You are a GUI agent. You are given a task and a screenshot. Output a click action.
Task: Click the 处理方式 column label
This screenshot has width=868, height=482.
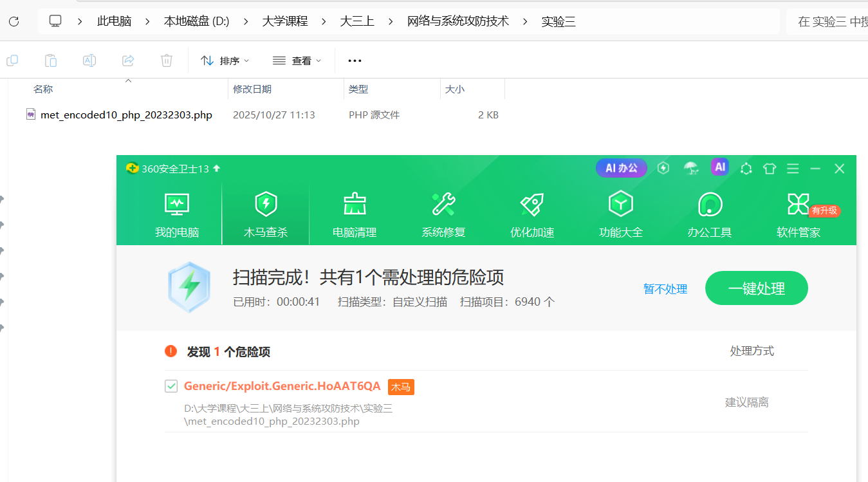(x=752, y=351)
